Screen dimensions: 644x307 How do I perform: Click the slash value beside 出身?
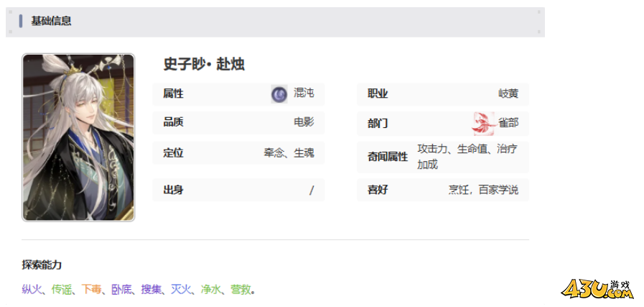(x=312, y=190)
